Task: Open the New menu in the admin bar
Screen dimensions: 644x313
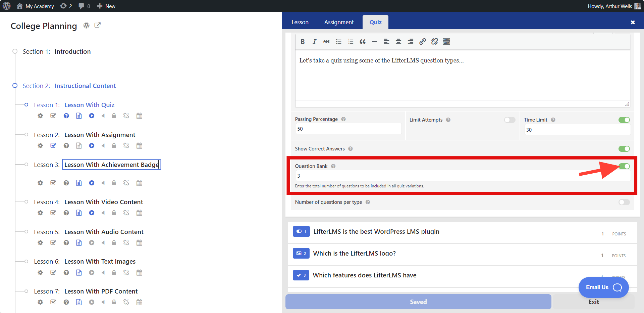Action: (x=106, y=6)
